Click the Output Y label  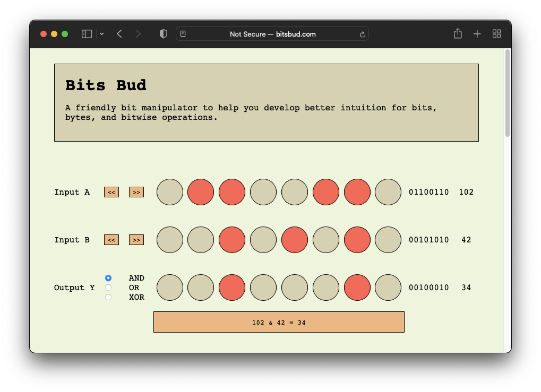point(74,288)
